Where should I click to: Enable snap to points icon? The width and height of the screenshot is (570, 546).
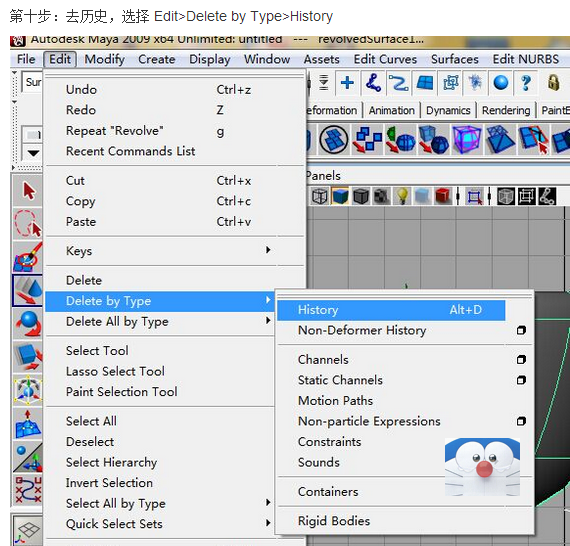398,83
